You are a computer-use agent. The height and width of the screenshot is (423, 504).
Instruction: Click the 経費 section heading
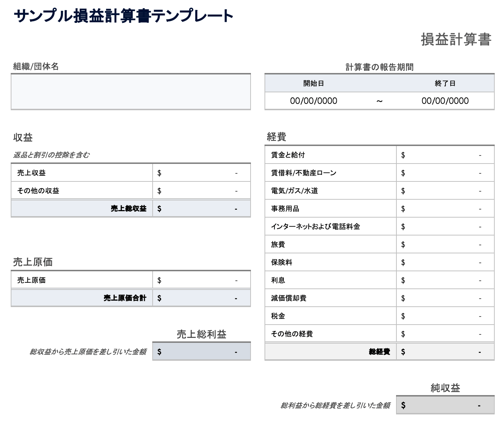tap(277, 136)
